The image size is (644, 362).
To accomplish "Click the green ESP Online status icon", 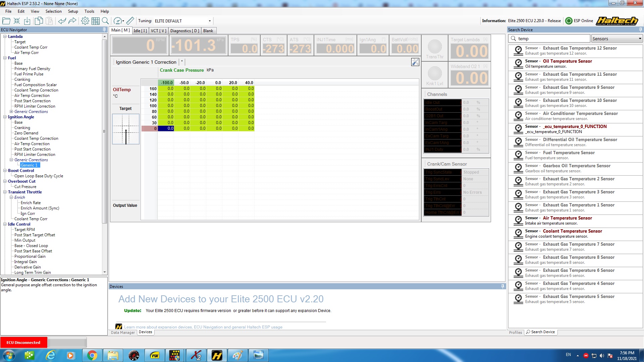I will (569, 21).
